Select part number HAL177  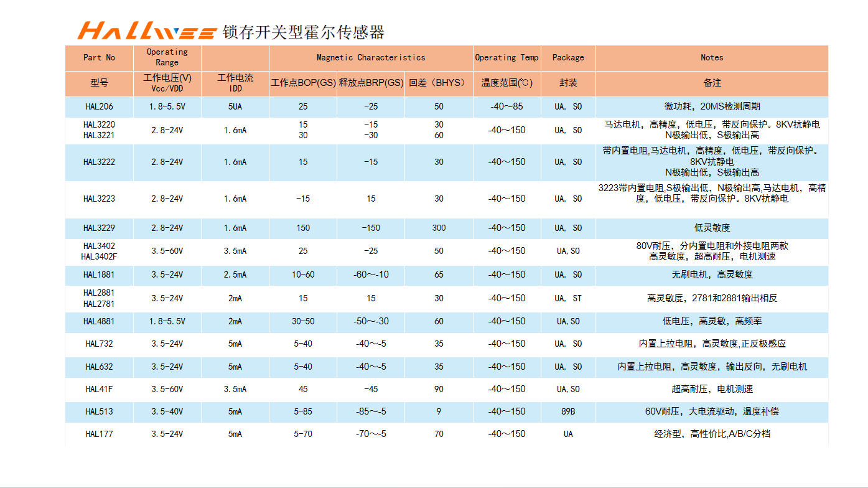tap(100, 434)
